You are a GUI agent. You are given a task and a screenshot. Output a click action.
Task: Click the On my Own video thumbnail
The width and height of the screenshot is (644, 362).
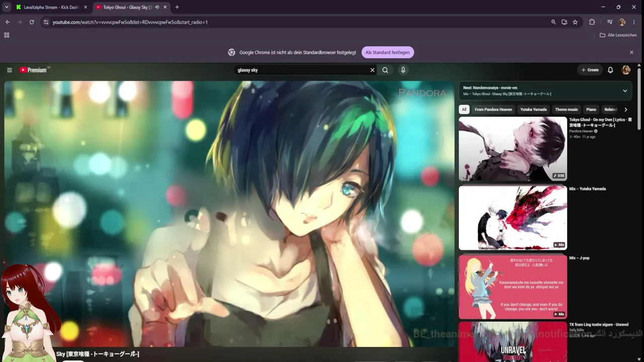coord(513,149)
